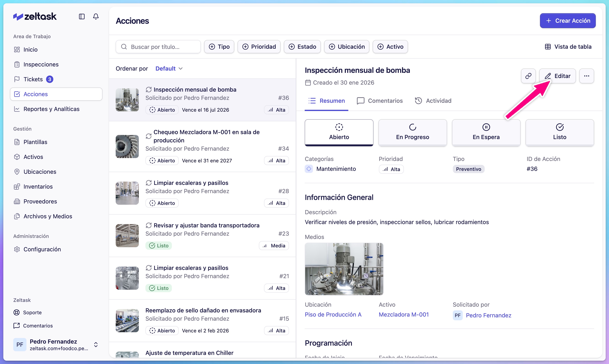
Task: Click the Tickets count badge 3
Action: click(x=50, y=79)
